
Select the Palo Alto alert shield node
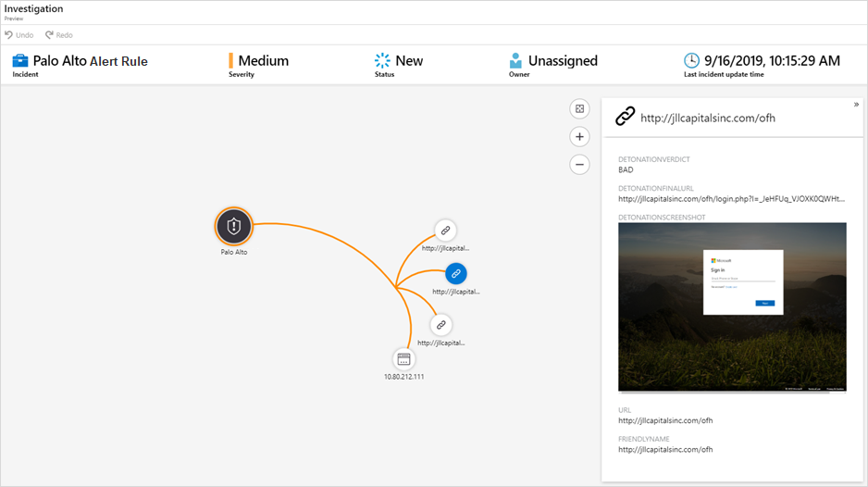(234, 225)
